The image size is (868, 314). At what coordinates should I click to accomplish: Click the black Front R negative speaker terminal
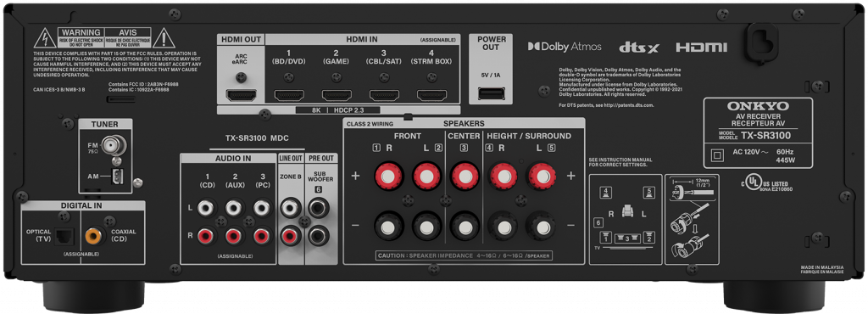coord(388,227)
